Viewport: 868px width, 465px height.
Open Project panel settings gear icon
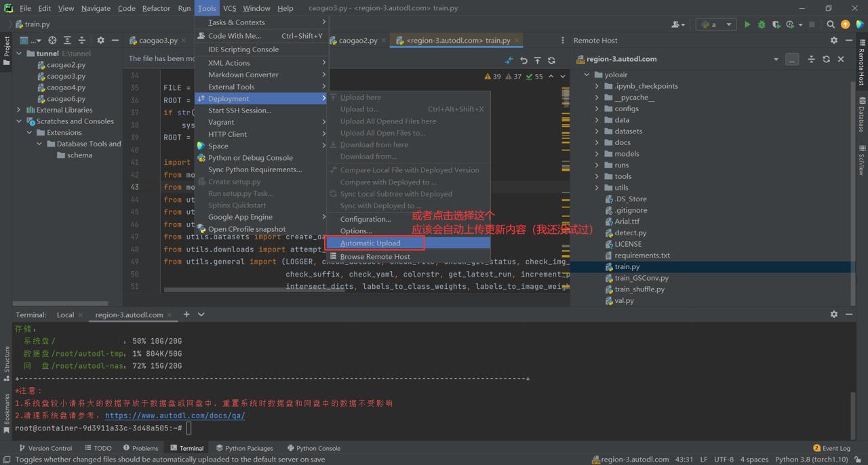coord(100,41)
